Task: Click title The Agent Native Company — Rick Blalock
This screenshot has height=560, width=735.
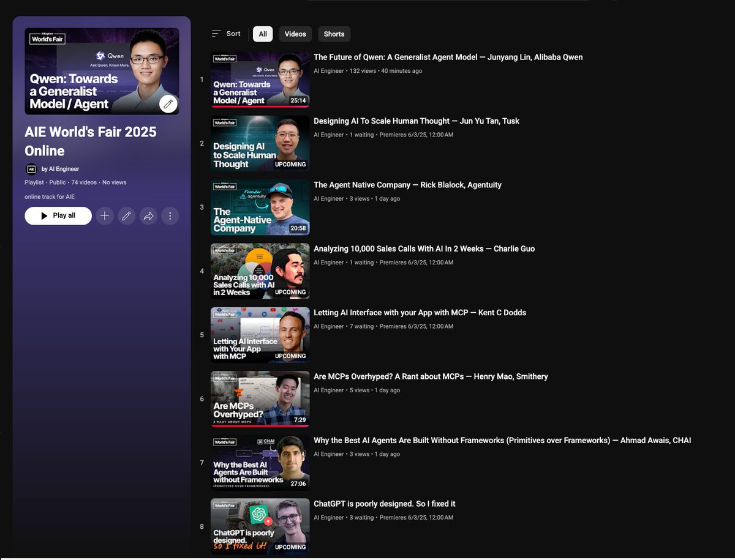Action: coord(407,185)
